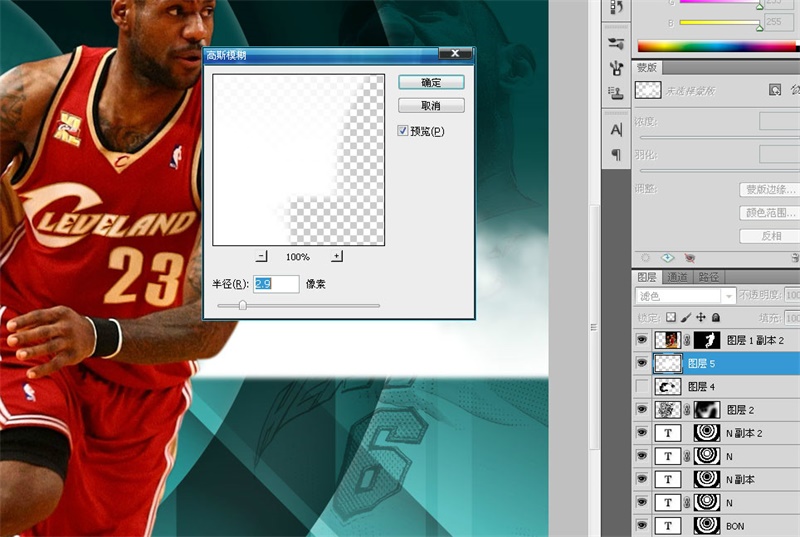Uncheck the 预览 preview checkbox
Viewport: 800px width, 537px height.
coord(403,131)
